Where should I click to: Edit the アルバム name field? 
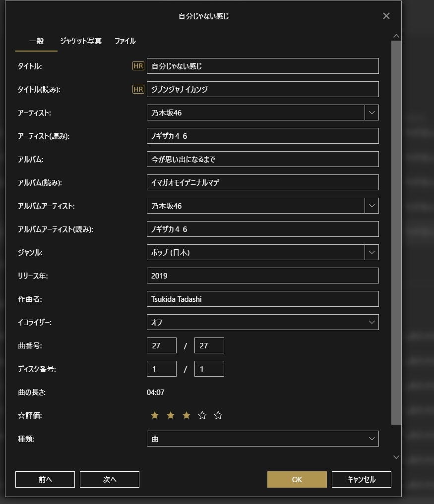pos(262,159)
